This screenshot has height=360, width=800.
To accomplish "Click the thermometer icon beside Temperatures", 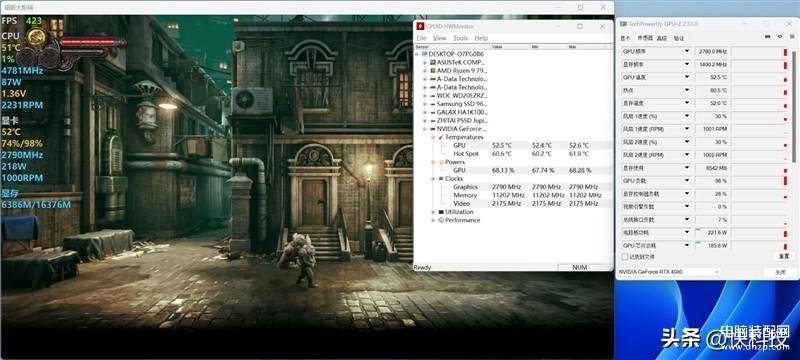I will point(440,137).
